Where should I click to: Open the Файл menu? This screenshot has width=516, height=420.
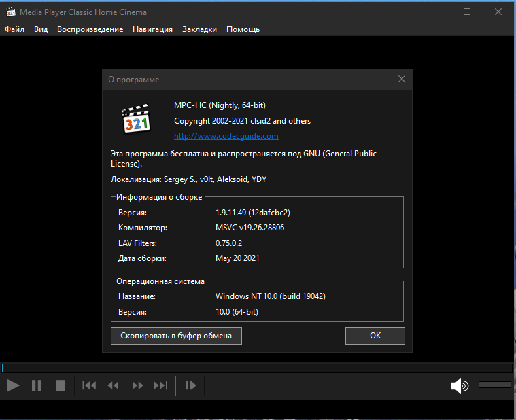(x=14, y=29)
